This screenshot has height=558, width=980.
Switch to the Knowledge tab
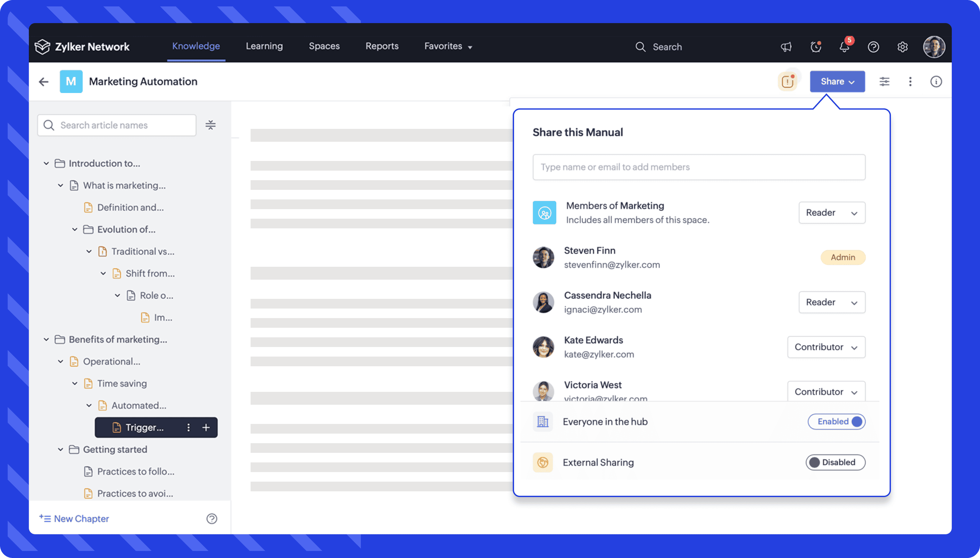(196, 46)
